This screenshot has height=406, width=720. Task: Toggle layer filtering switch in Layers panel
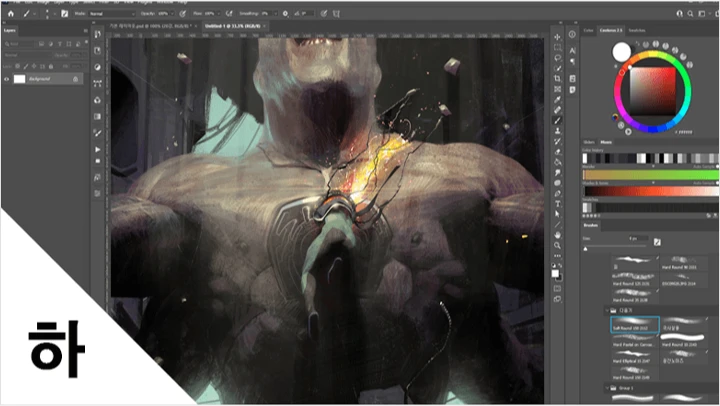pos(86,43)
